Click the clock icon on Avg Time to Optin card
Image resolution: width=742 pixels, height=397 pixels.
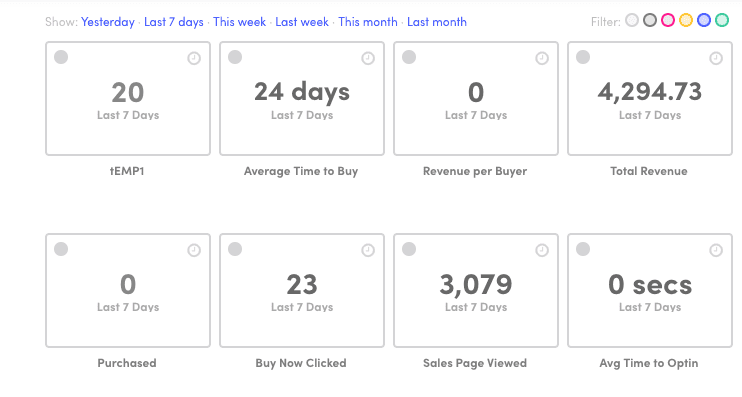[x=716, y=250]
